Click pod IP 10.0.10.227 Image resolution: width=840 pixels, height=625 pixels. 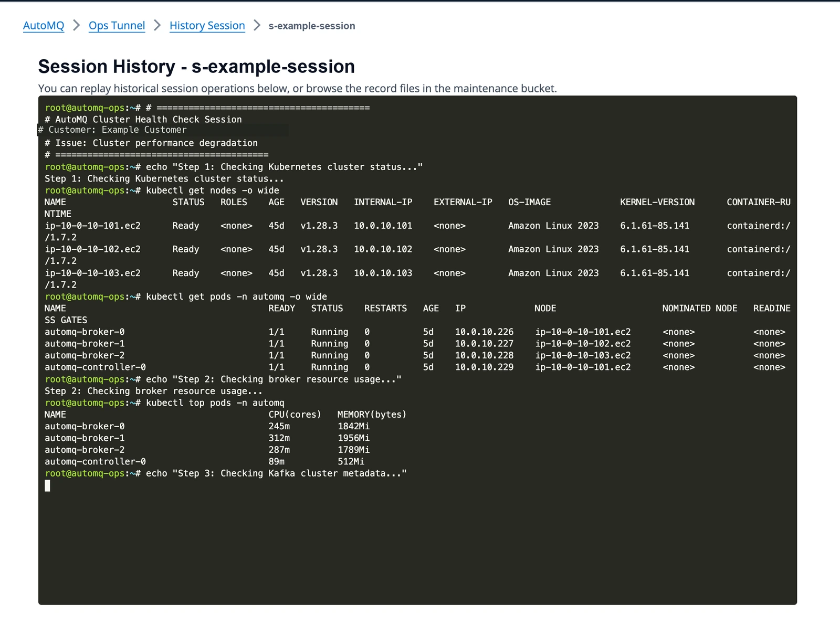coord(485,344)
